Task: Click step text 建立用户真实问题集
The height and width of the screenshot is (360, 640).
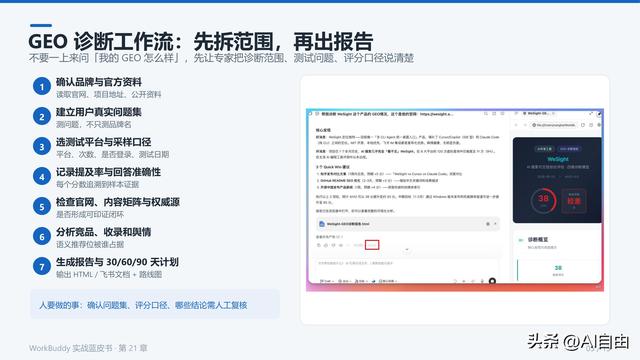Action: tap(99, 112)
